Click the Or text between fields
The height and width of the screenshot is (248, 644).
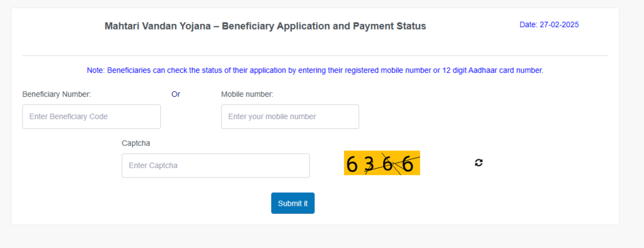click(176, 94)
